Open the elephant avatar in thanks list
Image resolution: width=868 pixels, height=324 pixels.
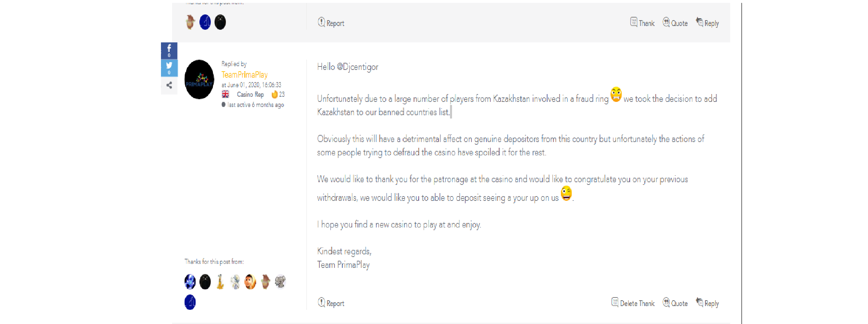click(280, 282)
